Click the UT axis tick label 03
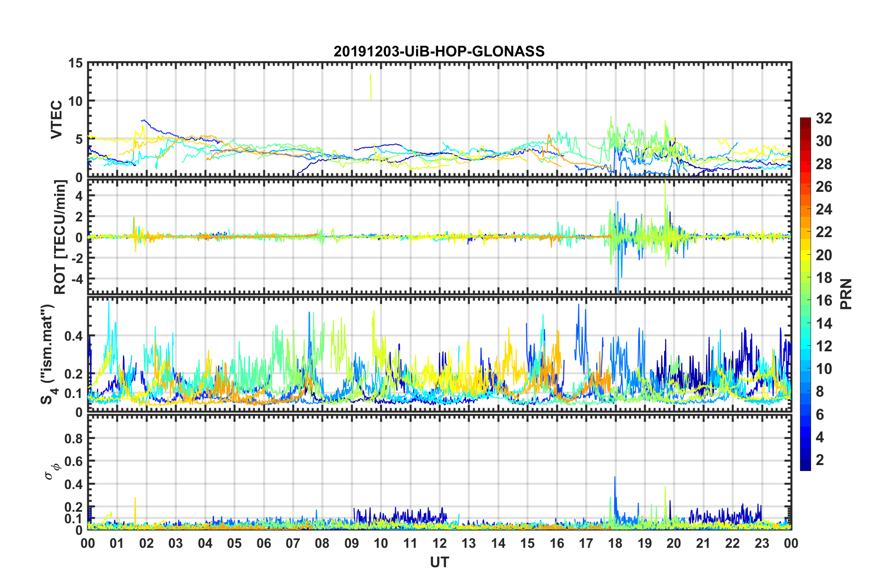This screenshot has height=588, width=879. 176,543
